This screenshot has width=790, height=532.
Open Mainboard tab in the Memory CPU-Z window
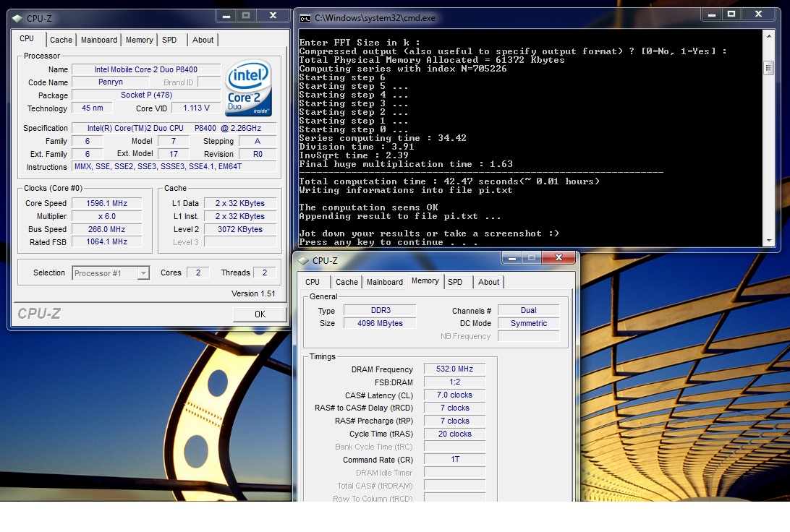(x=384, y=282)
